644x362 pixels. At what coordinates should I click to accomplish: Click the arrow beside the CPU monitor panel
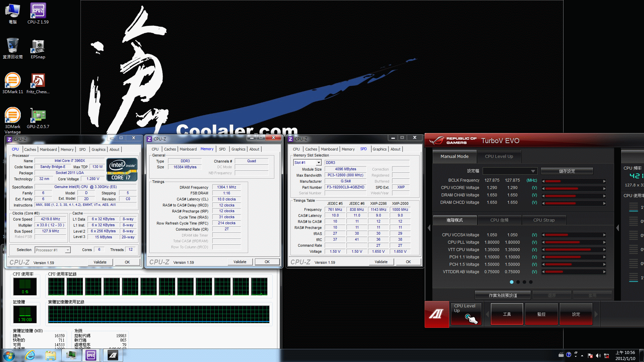618,228
